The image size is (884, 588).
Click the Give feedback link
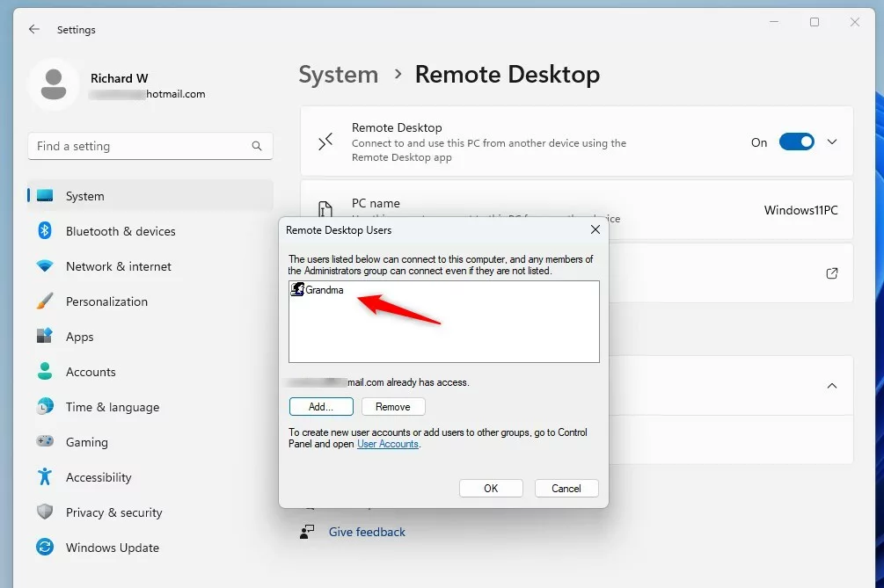[367, 532]
